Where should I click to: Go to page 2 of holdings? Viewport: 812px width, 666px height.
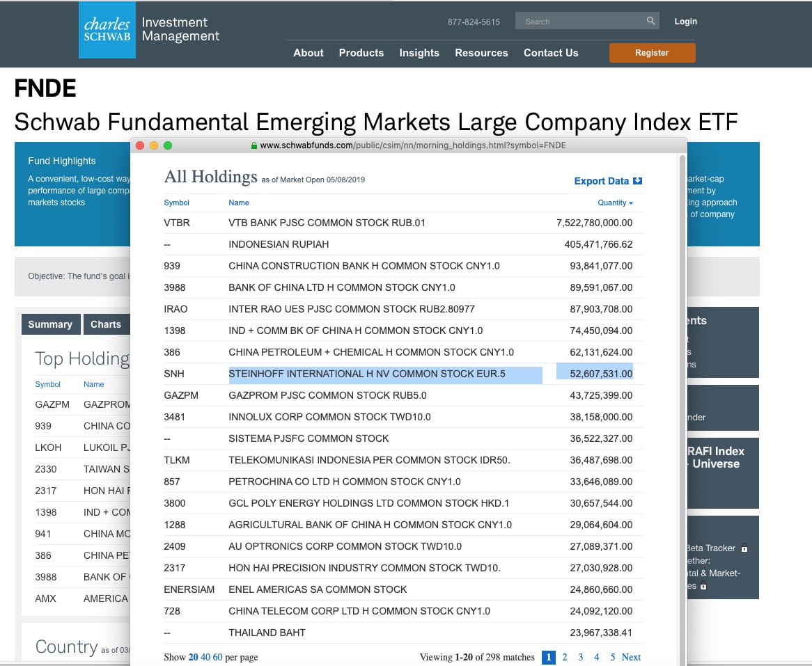[x=565, y=657]
